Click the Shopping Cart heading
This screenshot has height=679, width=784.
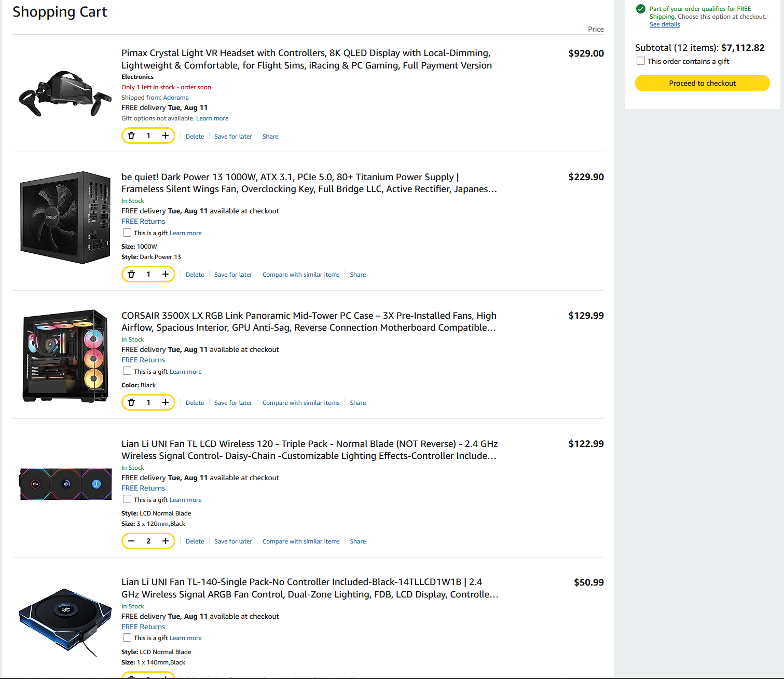[x=60, y=12]
